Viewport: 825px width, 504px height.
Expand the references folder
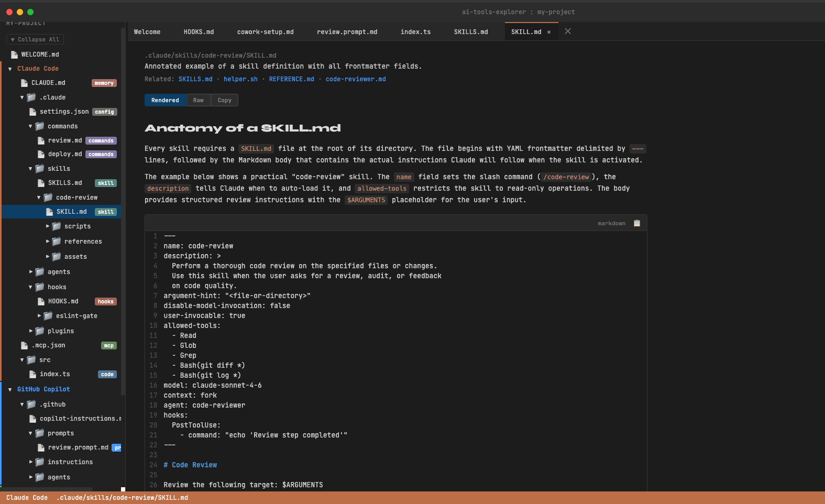(48, 242)
